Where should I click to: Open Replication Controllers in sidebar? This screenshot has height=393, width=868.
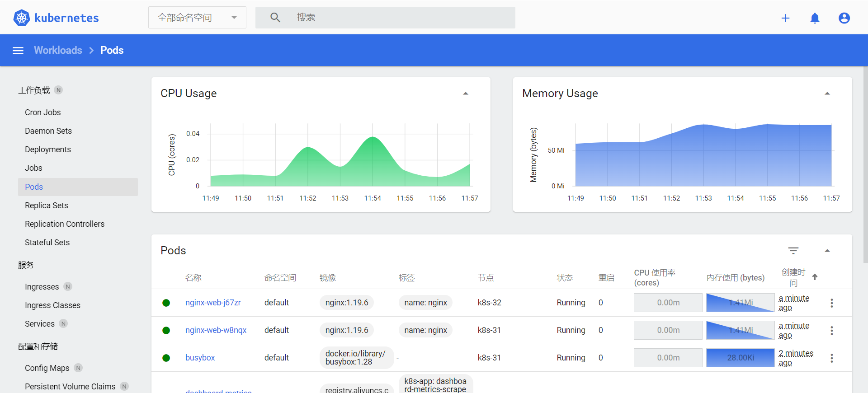(65, 224)
